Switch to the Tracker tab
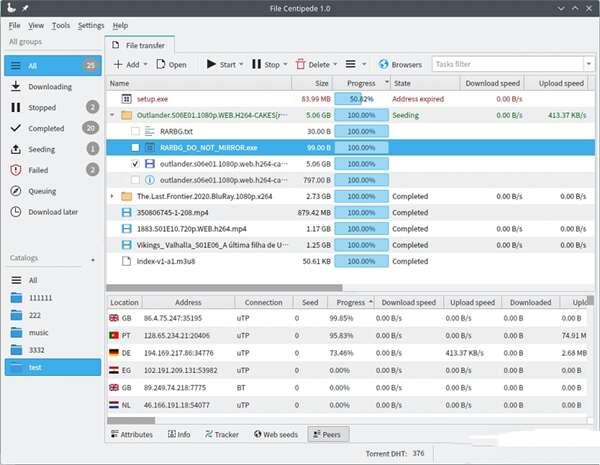This screenshot has height=465, width=600. (222, 434)
